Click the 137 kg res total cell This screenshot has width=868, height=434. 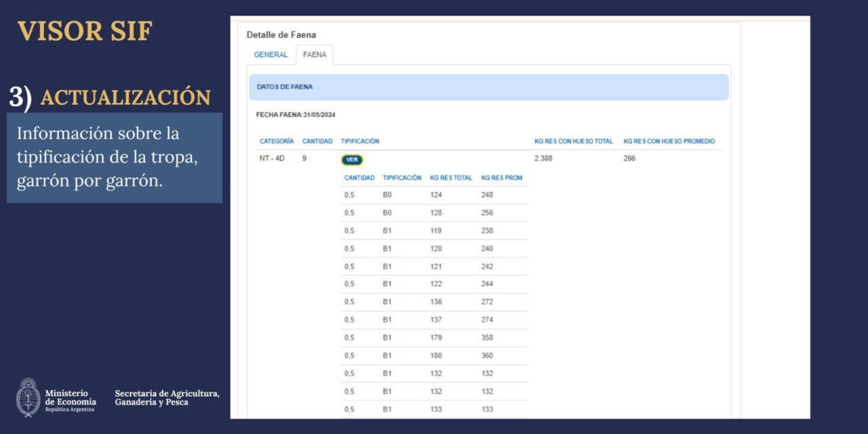pos(436,320)
